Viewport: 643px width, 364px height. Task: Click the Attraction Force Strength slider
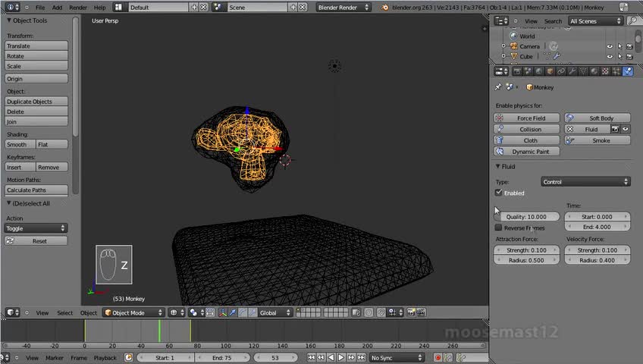(526, 250)
